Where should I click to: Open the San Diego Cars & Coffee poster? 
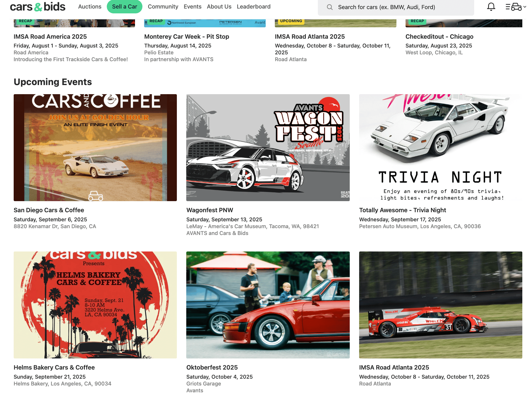click(x=95, y=148)
